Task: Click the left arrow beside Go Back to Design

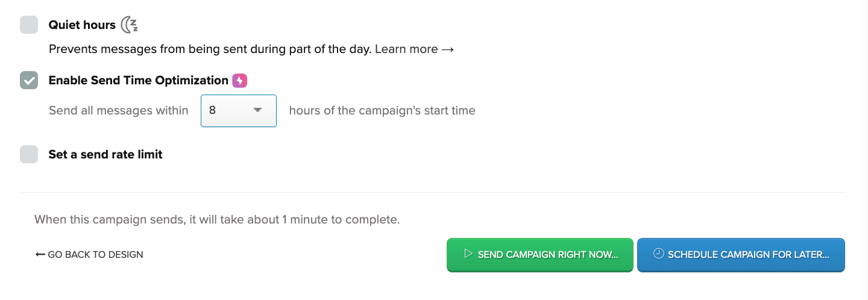Action: point(40,255)
